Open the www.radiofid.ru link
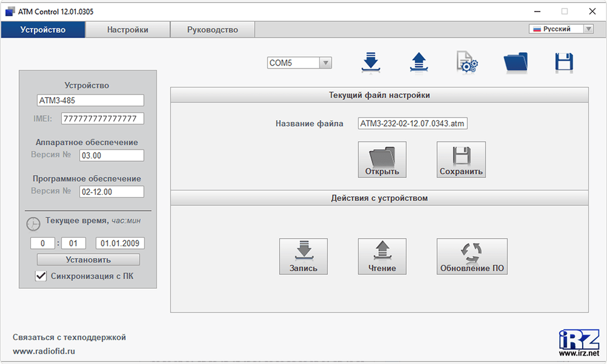 tap(44, 351)
